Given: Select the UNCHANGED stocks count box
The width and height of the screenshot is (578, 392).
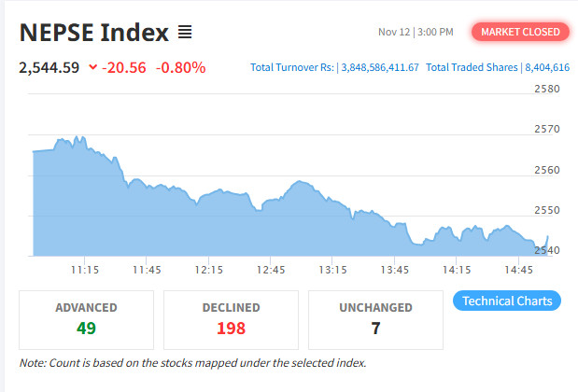Looking at the screenshot, I should pyautogui.click(x=375, y=318).
